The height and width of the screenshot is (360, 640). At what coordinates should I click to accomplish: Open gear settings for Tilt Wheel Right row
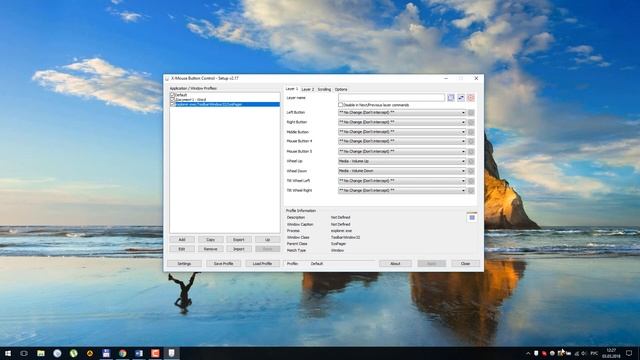coord(471,191)
